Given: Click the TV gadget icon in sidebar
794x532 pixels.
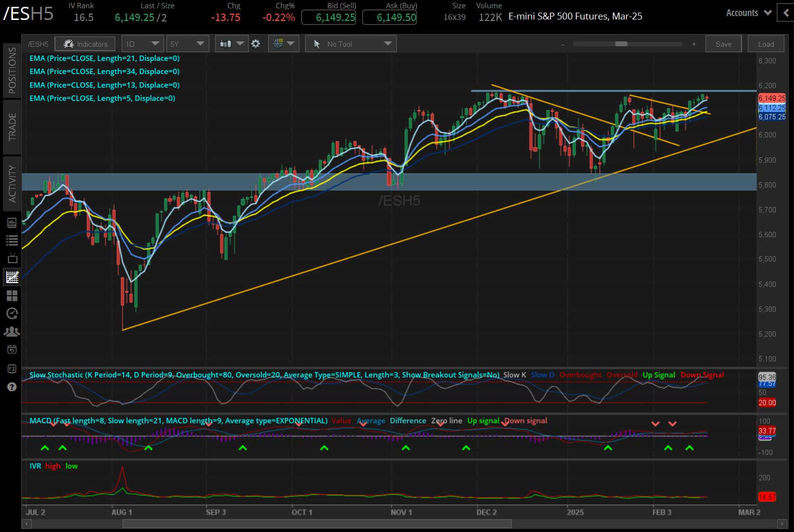Looking at the screenshot, I should pyautogui.click(x=12, y=259).
